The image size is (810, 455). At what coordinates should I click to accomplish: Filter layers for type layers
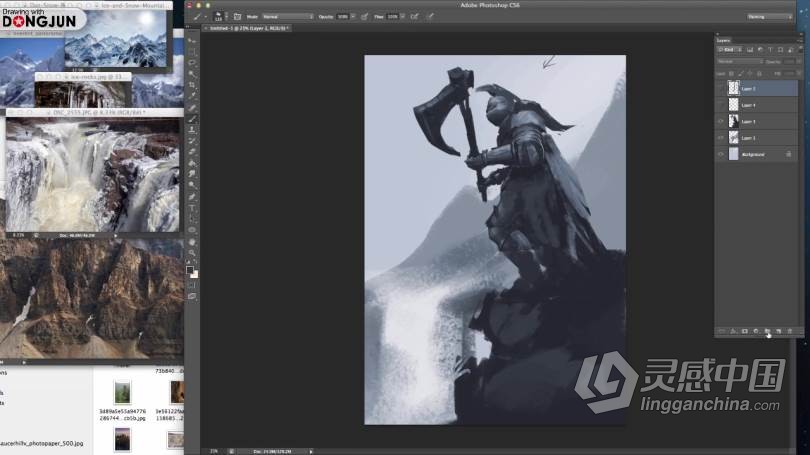pyautogui.click(x=770, y=50)
